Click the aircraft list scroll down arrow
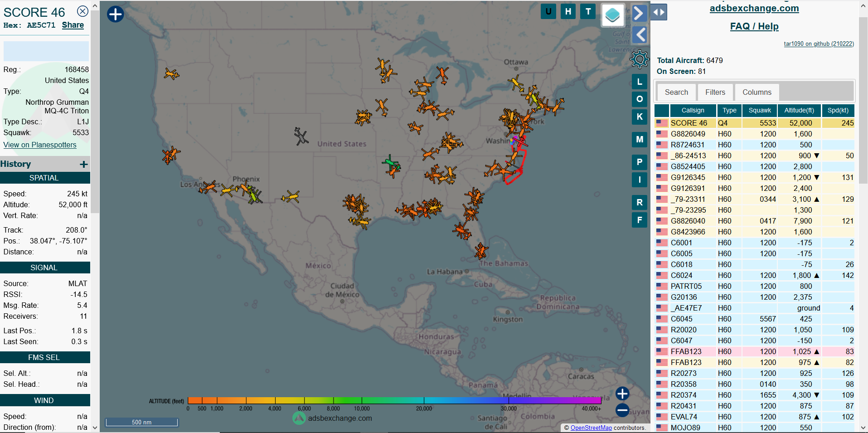 (x=863, y=428)
